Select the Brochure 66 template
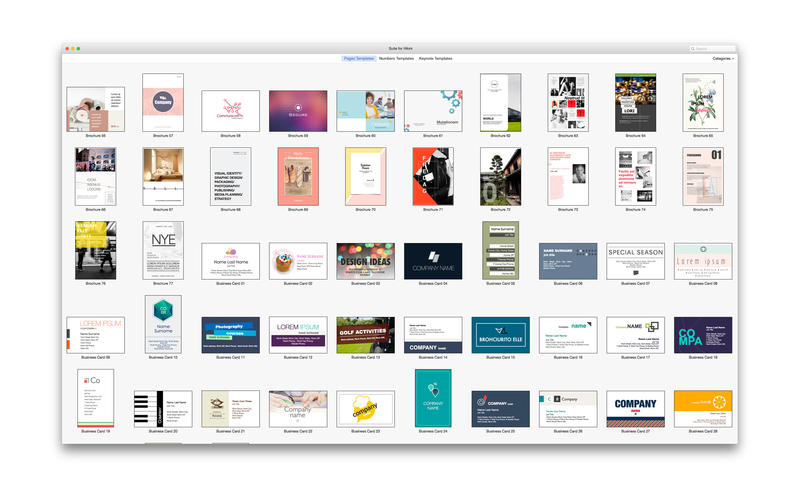This screenshot has height=500, width=800. pyautogui.click(x=95, y=177)
